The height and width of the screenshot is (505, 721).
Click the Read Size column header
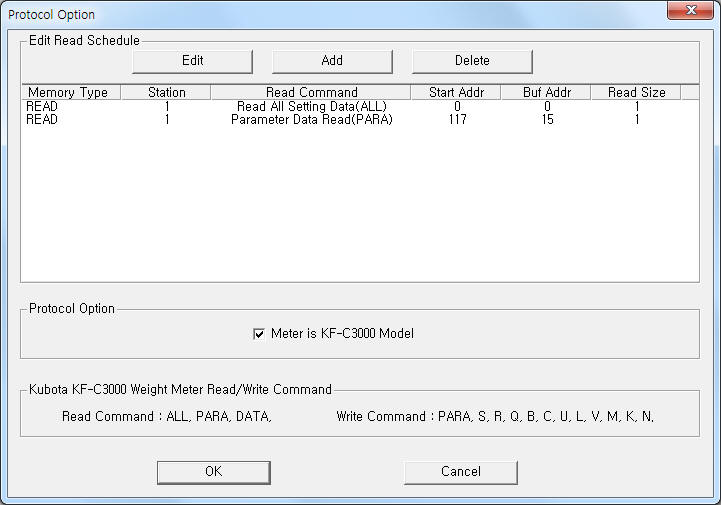tap(636, 93)
